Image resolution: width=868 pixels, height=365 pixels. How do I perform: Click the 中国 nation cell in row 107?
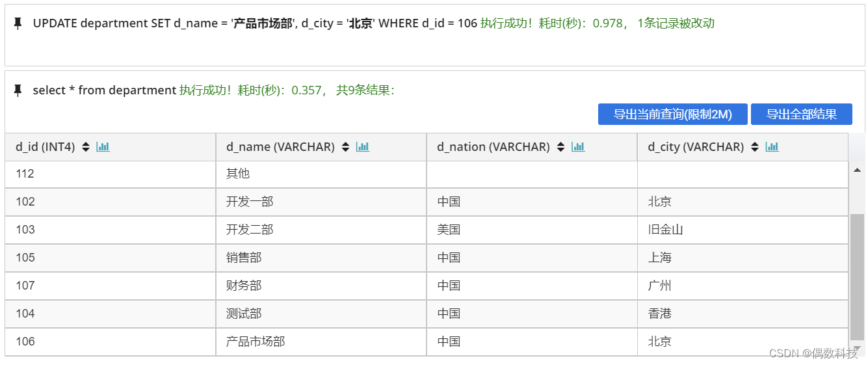coord(532,286)
